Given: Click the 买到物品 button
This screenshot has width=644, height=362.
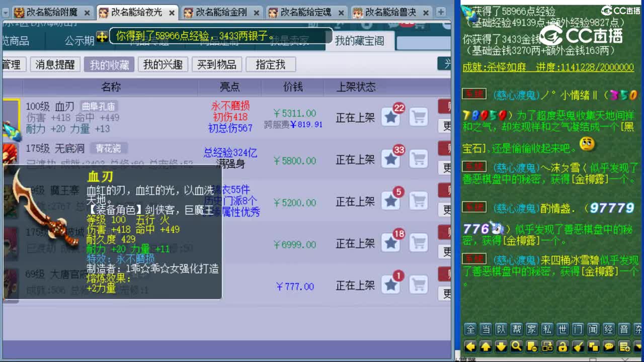Looking at the screenshot, I should [x=217, y=64].
